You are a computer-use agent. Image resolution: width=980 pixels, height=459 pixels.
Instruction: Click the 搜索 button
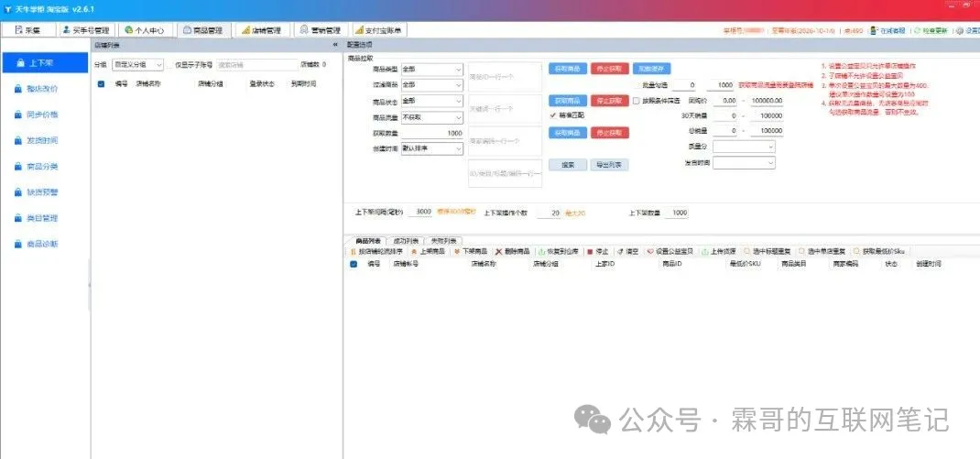point(568,165)
